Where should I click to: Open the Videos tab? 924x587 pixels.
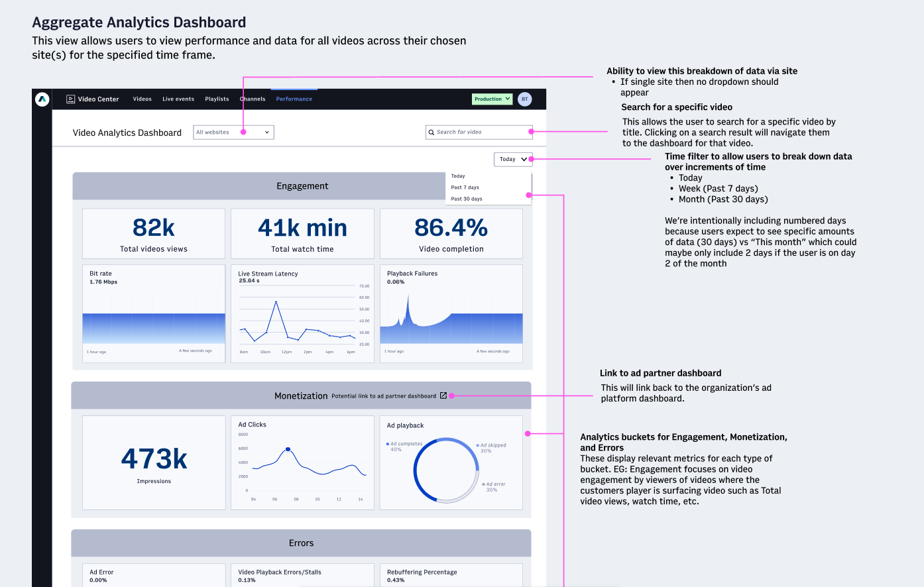(142, 99)
